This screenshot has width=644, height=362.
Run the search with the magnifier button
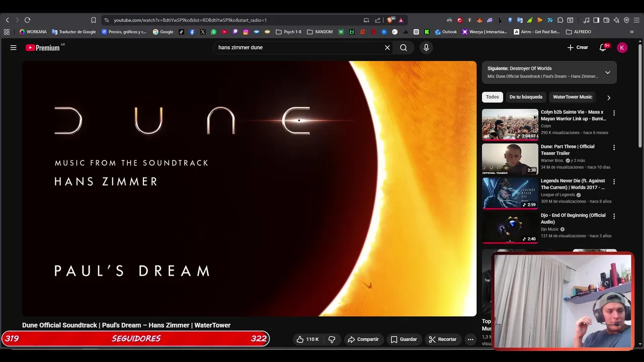(404, 47)
